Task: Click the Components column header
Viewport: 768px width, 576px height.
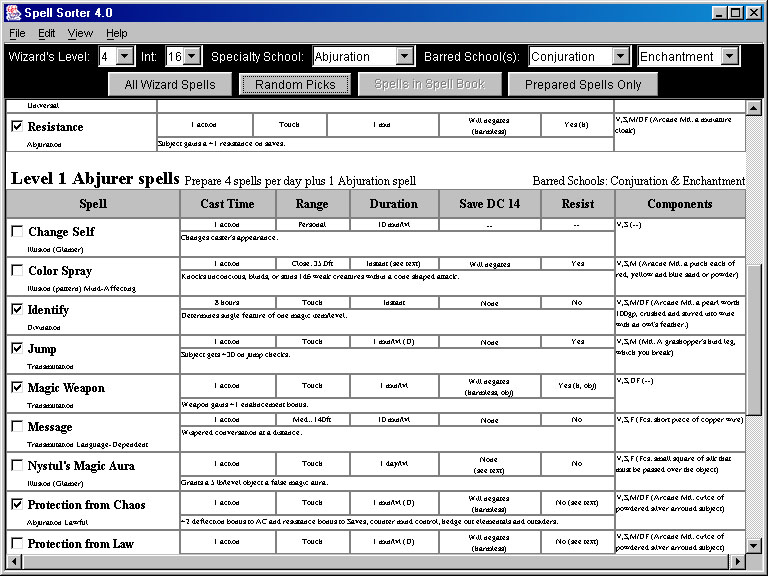Action: click(x=680, y=204)
